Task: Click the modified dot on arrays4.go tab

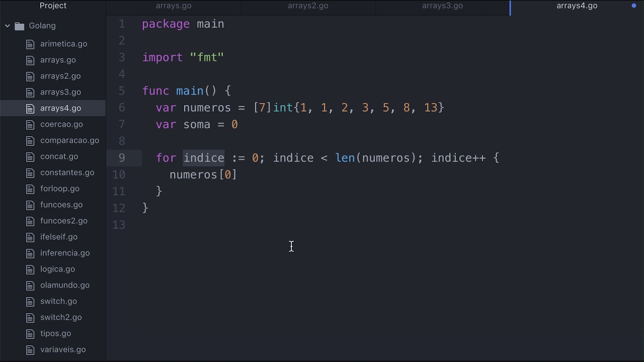Action: (633, 6)
